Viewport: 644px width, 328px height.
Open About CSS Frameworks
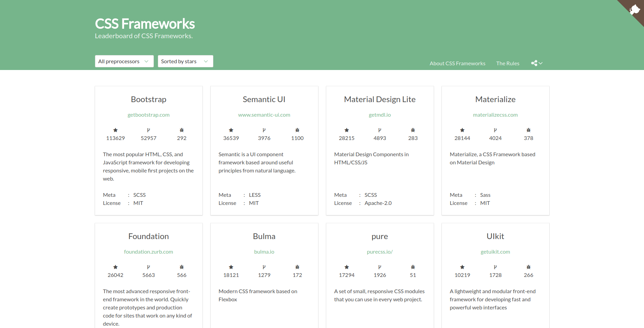click(457, 63)
